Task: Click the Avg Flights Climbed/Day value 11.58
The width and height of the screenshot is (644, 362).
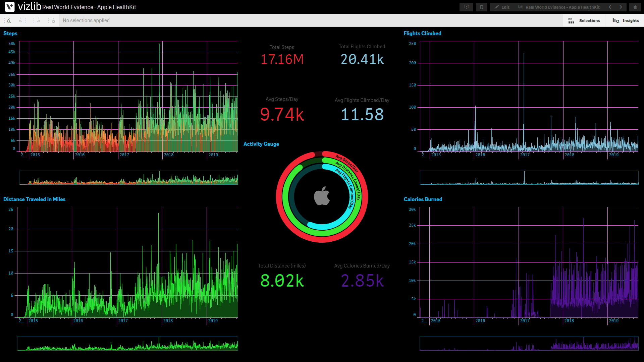Action: pyautogui.click(x=362, y=115)
